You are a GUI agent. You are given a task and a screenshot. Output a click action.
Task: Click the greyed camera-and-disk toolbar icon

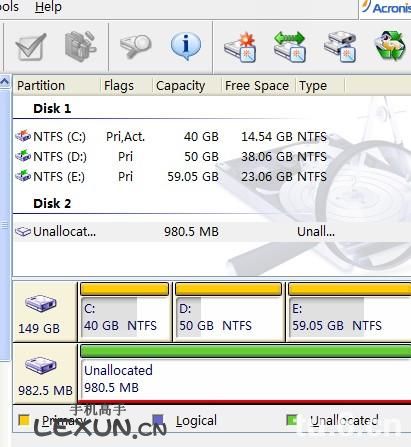pos(80,46)
